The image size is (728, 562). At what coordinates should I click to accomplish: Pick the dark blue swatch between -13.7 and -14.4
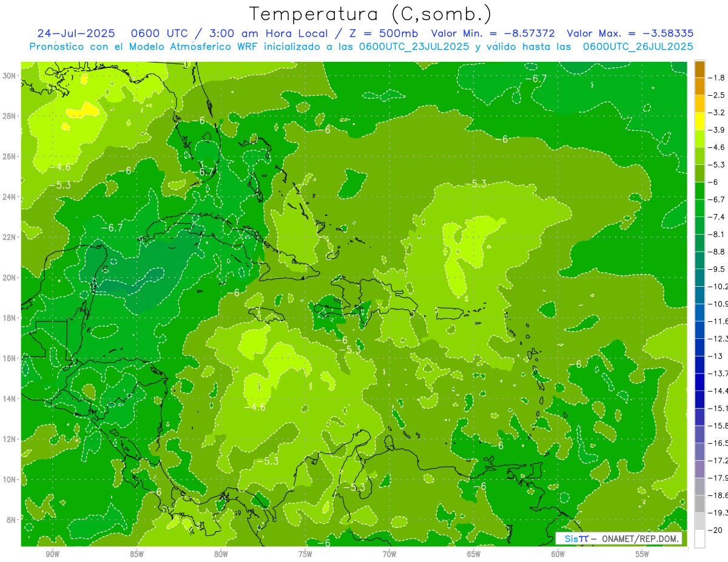[x=699, y=383]
